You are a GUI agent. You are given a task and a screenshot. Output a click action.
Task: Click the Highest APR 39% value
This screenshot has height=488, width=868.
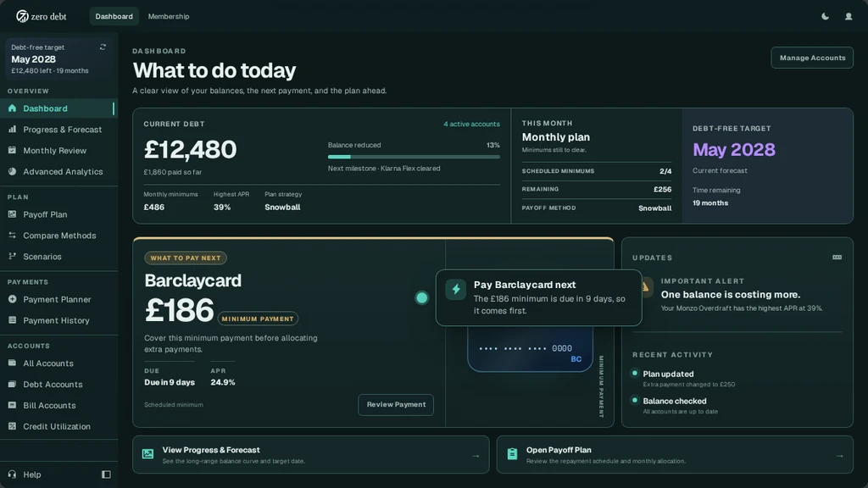[x=222, y=207]
